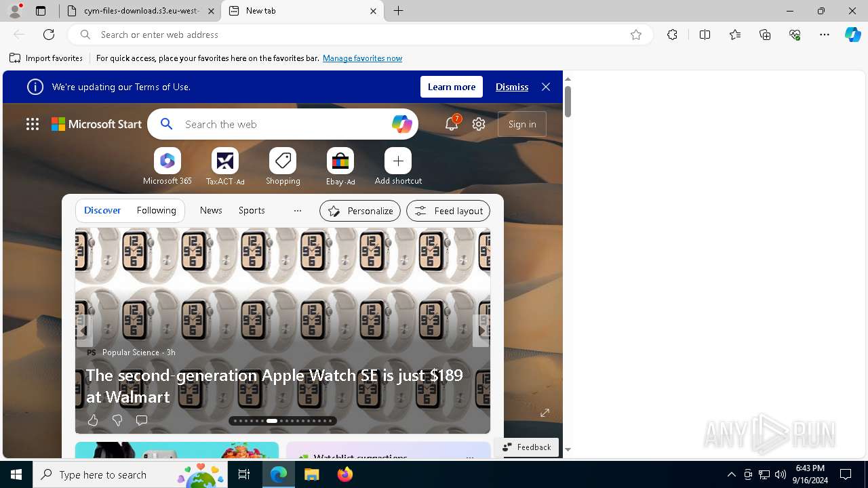This screenshot has width=868, height=488.
Task: Show hidden system tray icons chevron
Action: pos(732,474)
